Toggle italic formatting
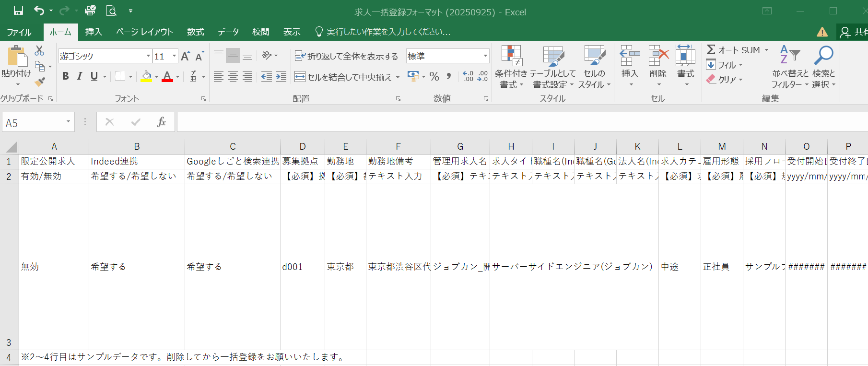Image resolution: width=868 pixels, height=366 pixels. tap(80, 76)
